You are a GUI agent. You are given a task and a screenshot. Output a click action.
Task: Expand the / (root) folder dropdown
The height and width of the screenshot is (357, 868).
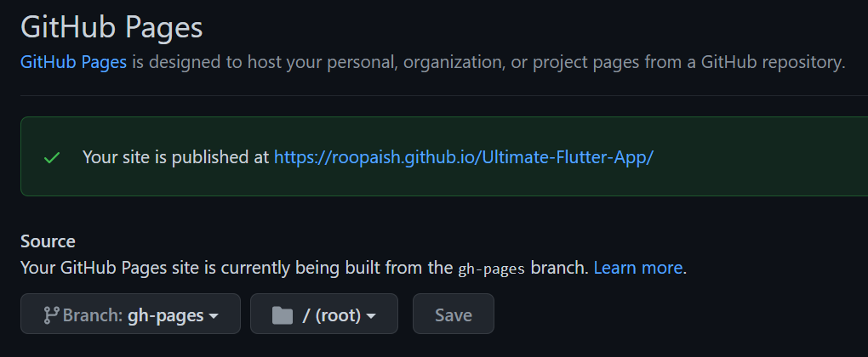(324, 315)
